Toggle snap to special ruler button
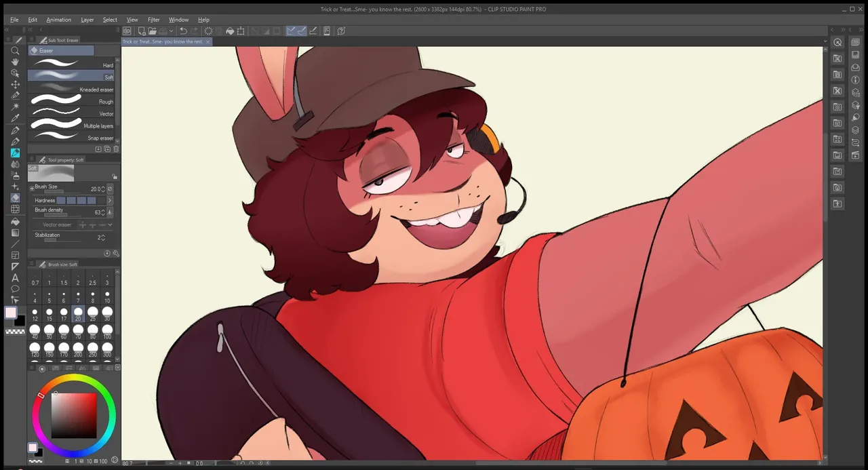Image resolution: width=868 pixels, height=470 pixels. [302, 31]
